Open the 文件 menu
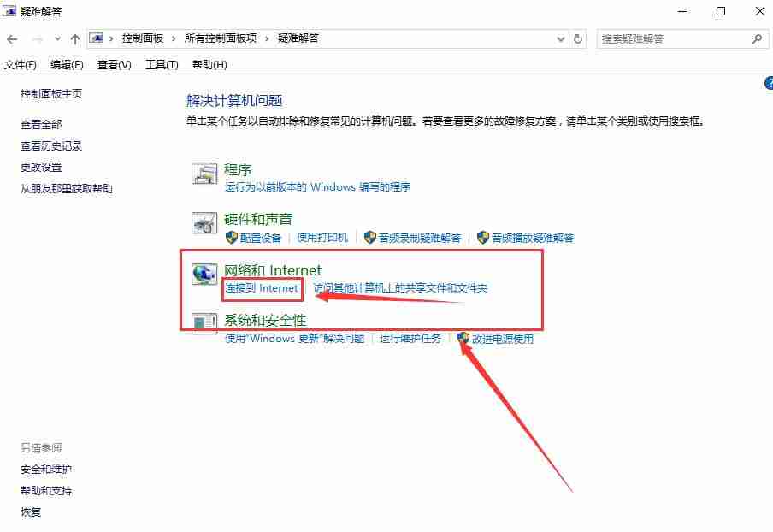Viewport: 773px width, 532px height. click(21, 64)
